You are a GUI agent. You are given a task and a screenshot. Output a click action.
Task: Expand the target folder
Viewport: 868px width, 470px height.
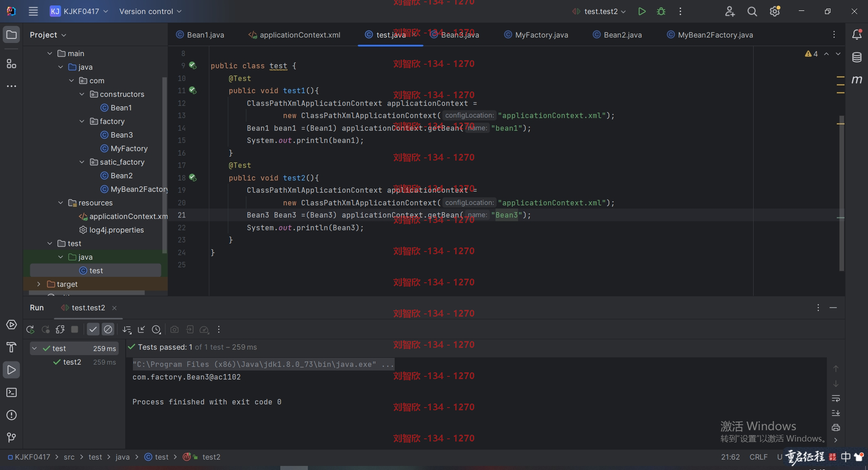39,284
